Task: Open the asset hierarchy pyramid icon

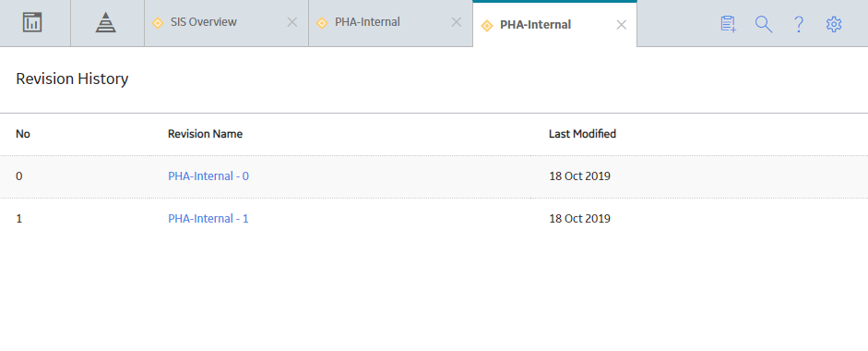Action: tap(105, 23)
